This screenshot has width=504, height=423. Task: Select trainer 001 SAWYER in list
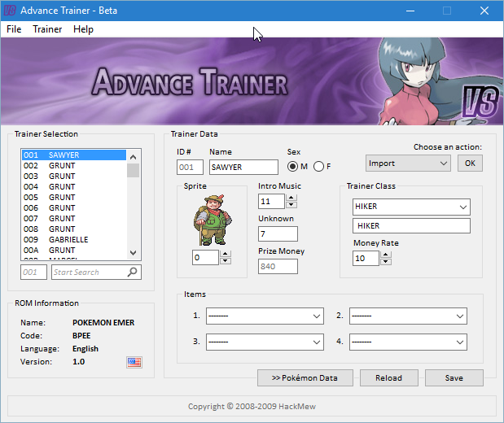coord(74,155)
